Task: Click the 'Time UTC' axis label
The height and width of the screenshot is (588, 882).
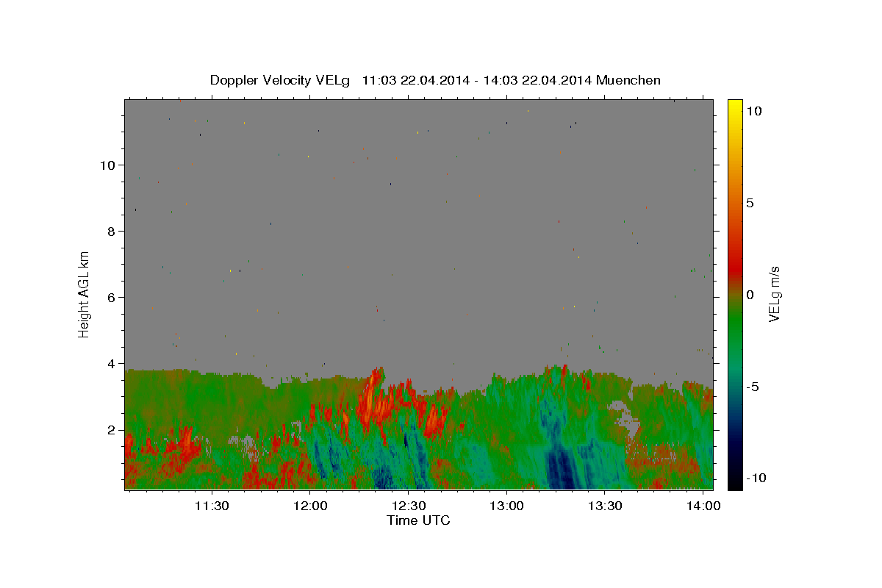Action: click(418, 520)
